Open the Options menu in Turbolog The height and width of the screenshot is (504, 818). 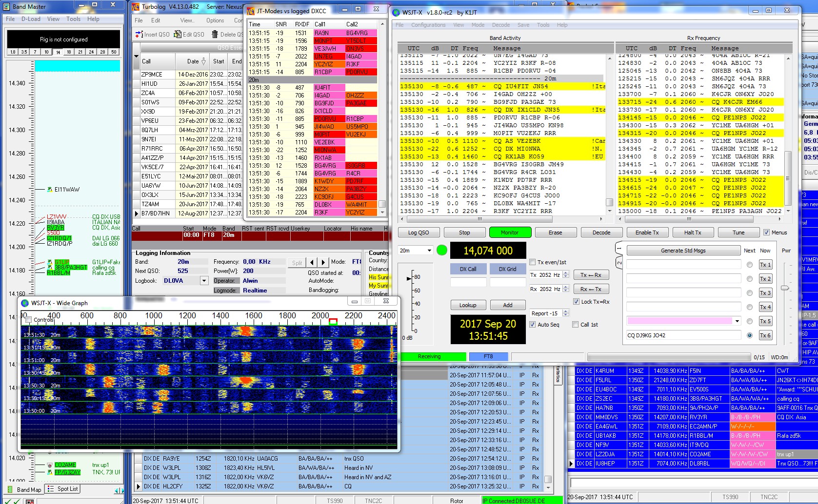pyautogui.click(x=215, y=20)
